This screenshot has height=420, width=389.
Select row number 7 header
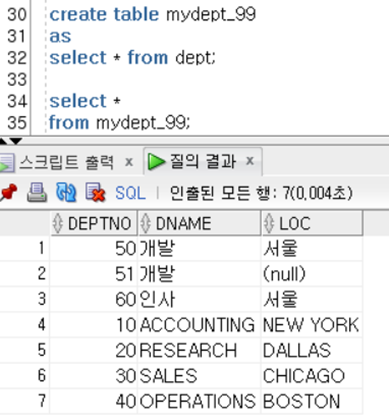point(25,401)
